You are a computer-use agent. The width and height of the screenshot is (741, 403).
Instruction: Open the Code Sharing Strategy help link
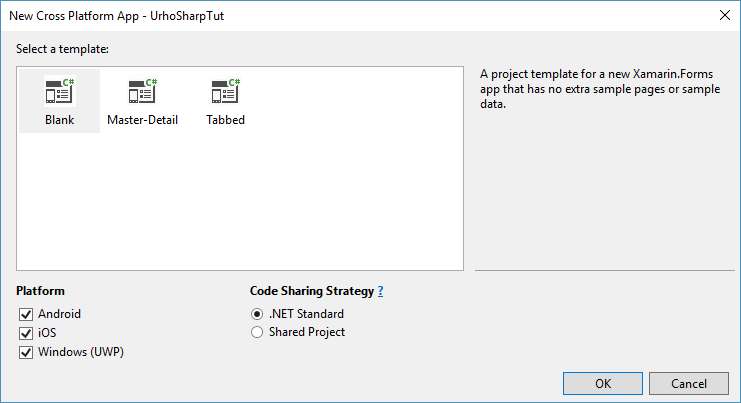coord(380,291)
